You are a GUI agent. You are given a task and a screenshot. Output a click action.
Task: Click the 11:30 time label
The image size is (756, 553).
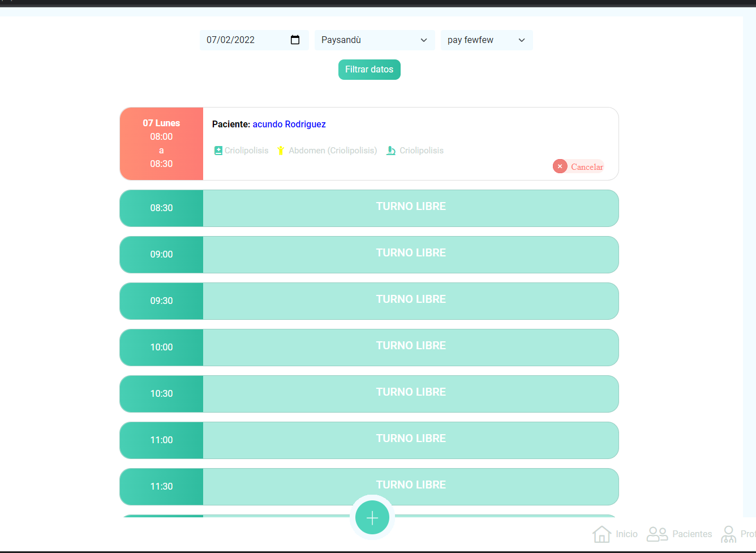pos(161,487)
